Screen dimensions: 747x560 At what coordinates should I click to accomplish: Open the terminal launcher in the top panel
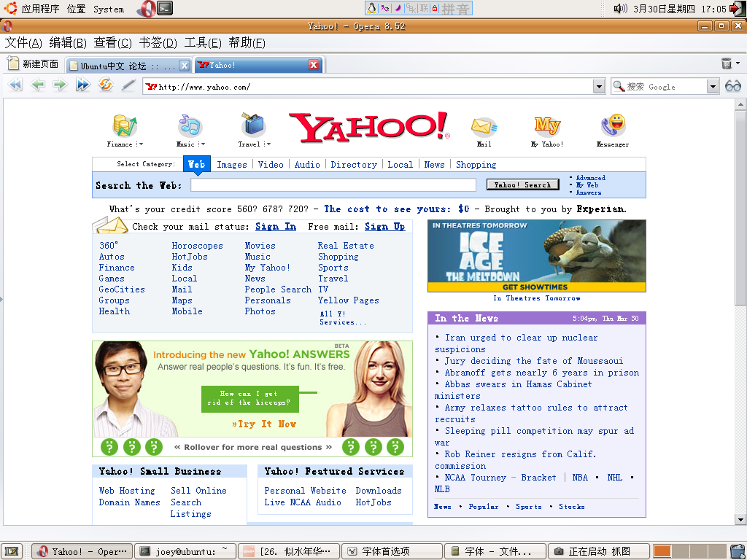[165, 8]
